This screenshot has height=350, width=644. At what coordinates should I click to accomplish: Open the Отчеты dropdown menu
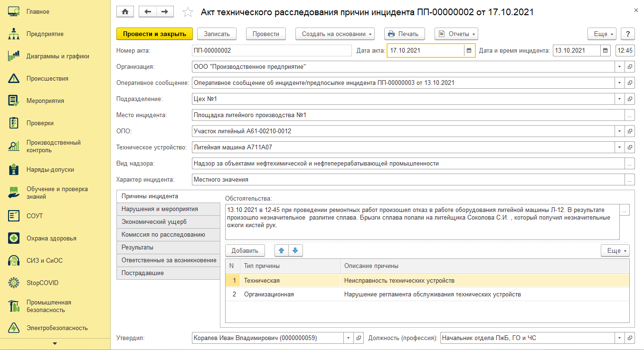point(456,34)
